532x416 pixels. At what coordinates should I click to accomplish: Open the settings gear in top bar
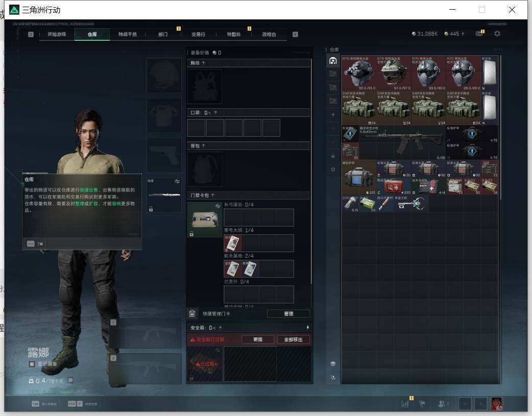(497, 34)
